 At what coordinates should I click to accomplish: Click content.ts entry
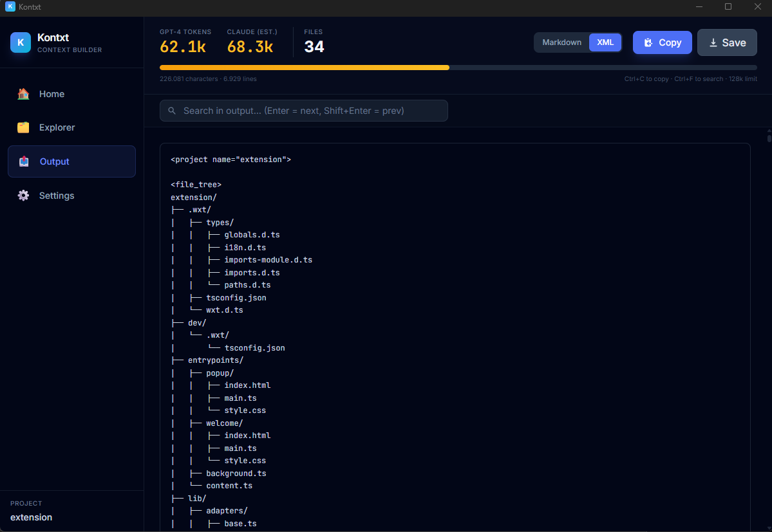point(229,485)
